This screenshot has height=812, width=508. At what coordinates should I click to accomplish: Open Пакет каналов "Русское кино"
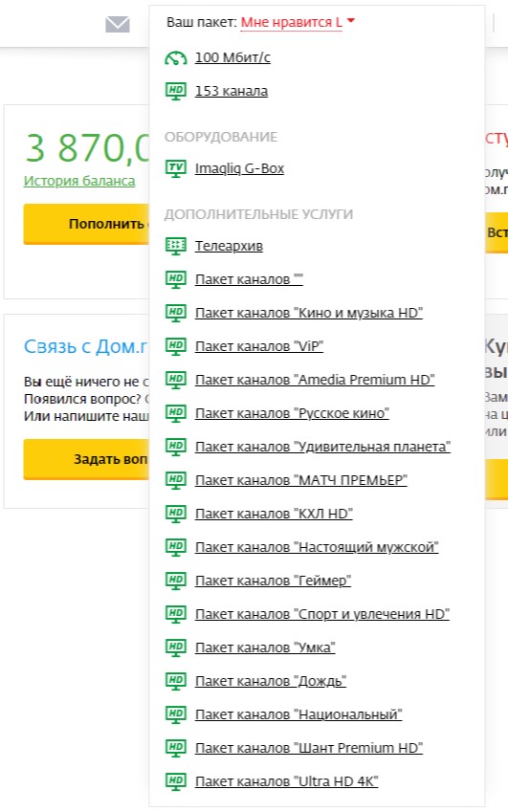(292, 413)
